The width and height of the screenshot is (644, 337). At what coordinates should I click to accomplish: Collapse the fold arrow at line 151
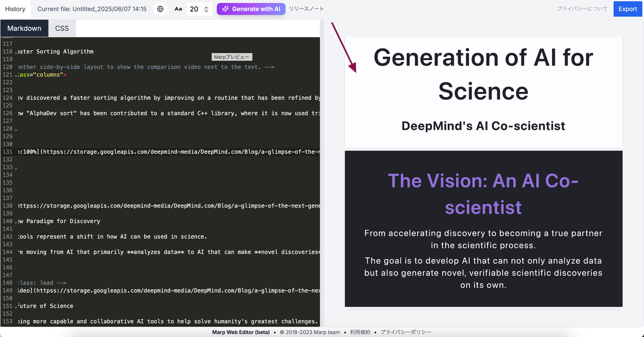(x=16, y=307)
